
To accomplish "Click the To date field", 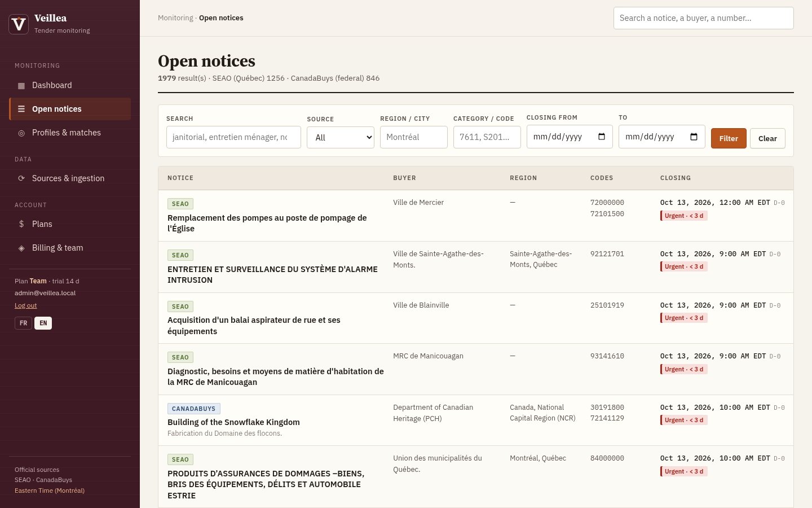I will click(662, 137).
